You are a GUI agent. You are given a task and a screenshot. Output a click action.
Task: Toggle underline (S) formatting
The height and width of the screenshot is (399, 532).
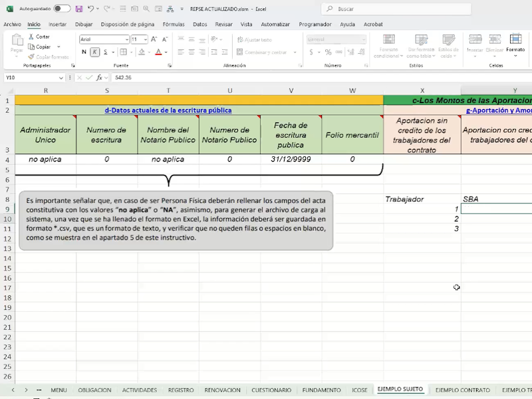tap(105, 52)
